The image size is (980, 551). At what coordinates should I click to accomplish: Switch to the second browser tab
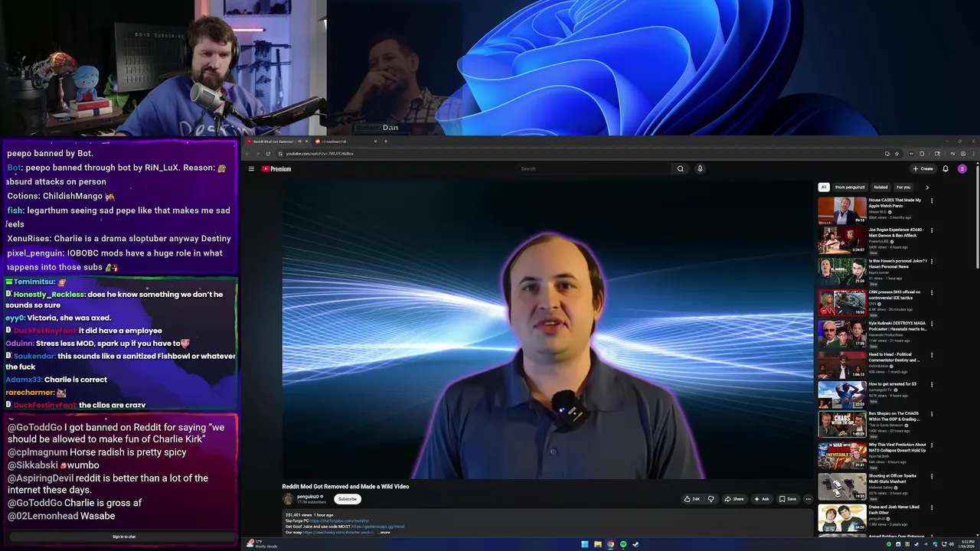[x=345, y=142]
